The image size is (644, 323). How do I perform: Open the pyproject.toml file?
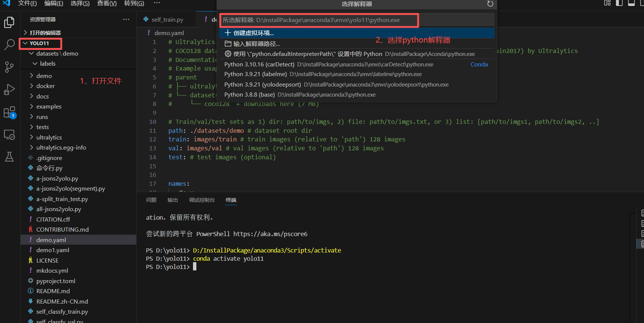click(x=78, y=281)
